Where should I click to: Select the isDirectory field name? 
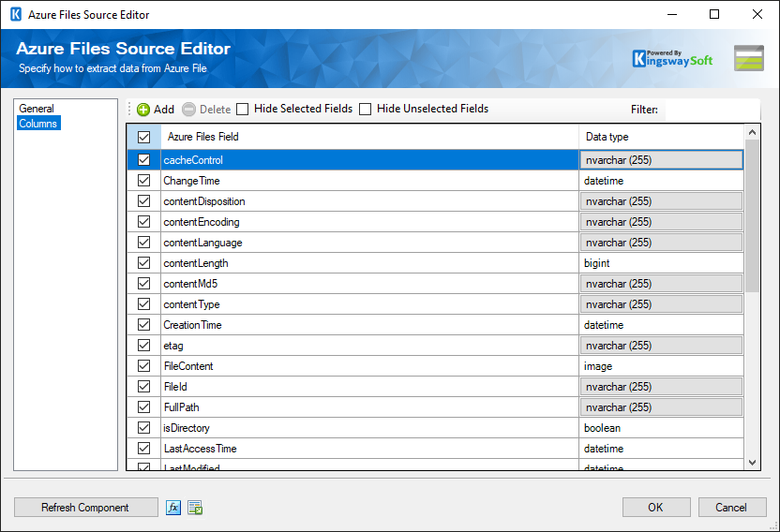coord(187,428)
